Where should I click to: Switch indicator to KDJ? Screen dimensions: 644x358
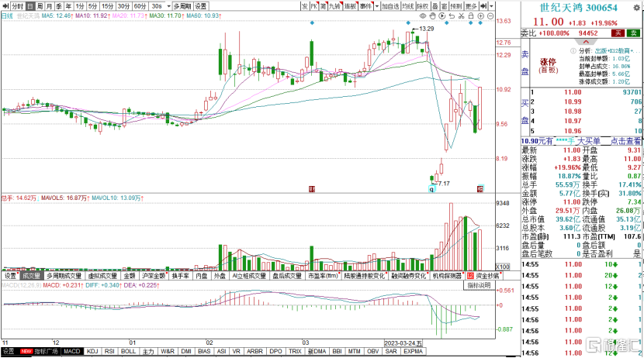(x=92, y=352)
